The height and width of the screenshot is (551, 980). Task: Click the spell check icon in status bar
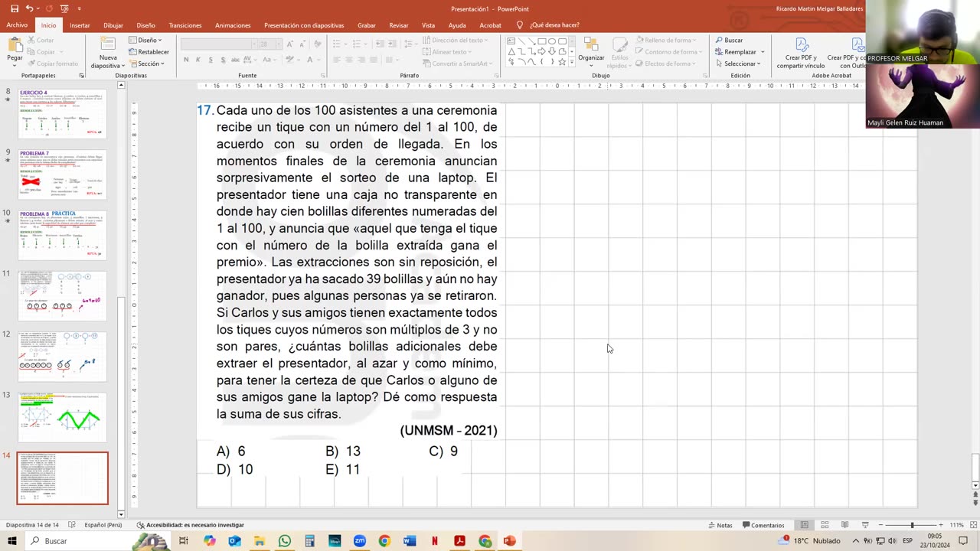71,525
